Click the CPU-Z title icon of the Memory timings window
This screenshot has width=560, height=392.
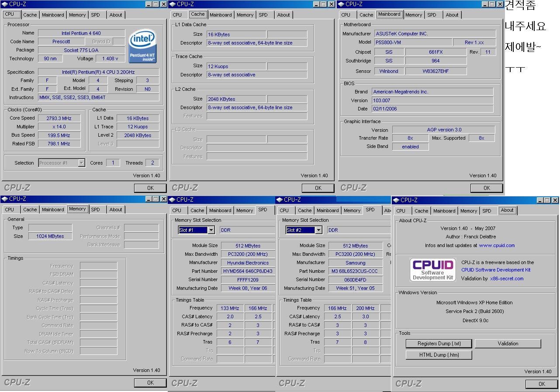coord(5,199)
